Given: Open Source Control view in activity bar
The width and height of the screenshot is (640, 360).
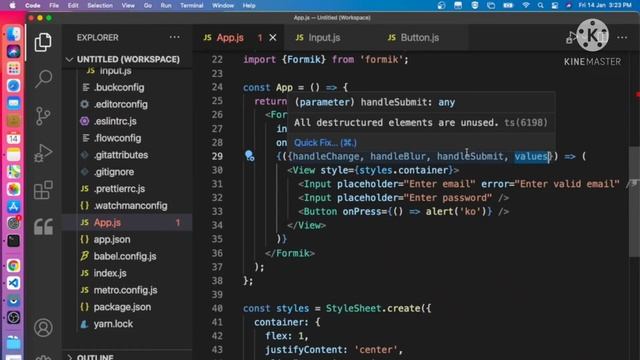Looking at the screenshot, I should pyautogui.click(x=43, y=116).
